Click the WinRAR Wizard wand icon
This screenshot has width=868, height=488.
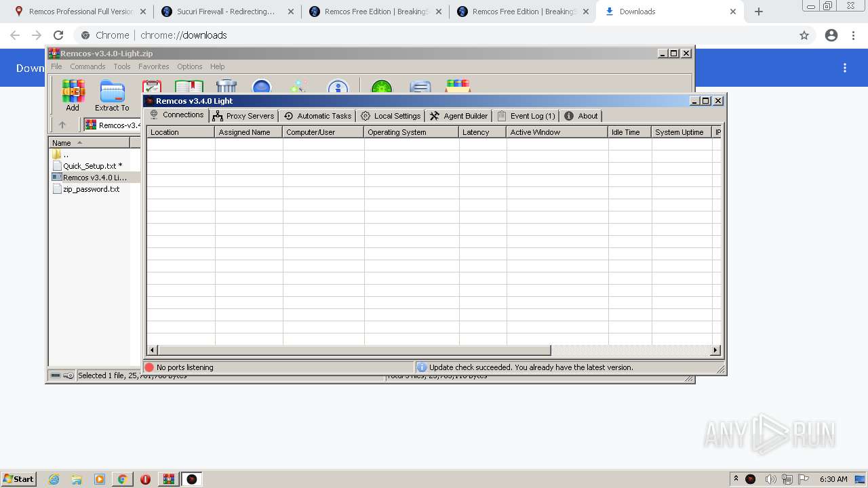click(x=298, y=87)
